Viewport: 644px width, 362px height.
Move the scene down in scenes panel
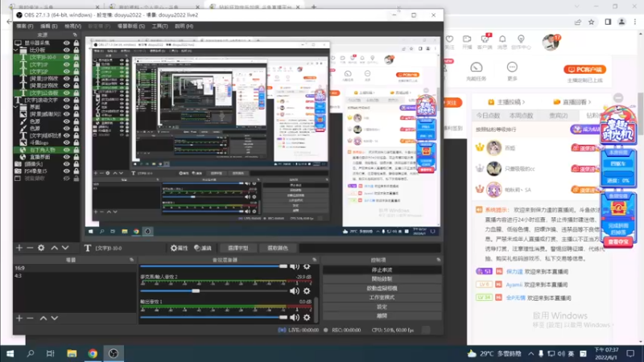pyautogui.click(x=54, y=318)
